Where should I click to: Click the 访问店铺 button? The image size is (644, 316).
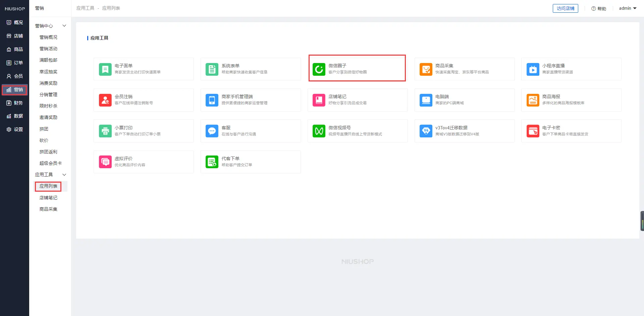565,8
